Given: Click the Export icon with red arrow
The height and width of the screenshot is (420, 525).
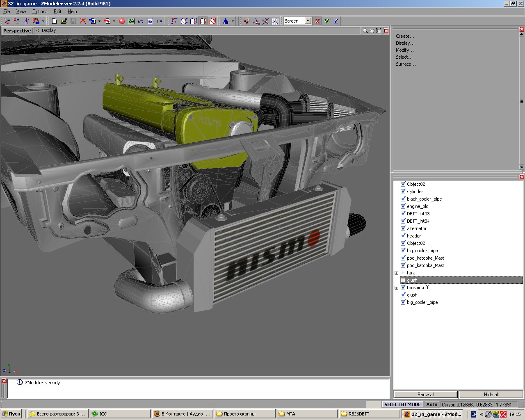Looking at the screenshot, I should coord(107,21).
